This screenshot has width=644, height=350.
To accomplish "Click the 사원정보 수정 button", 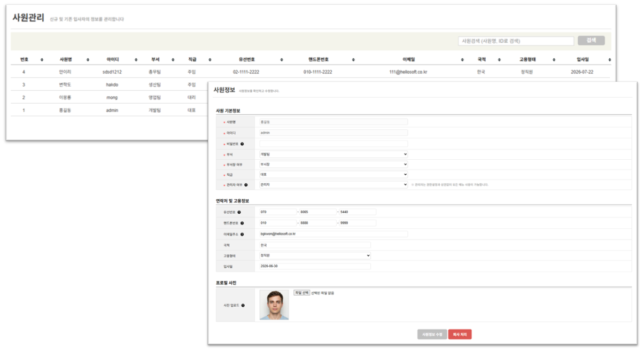I will tap(432, 335).
